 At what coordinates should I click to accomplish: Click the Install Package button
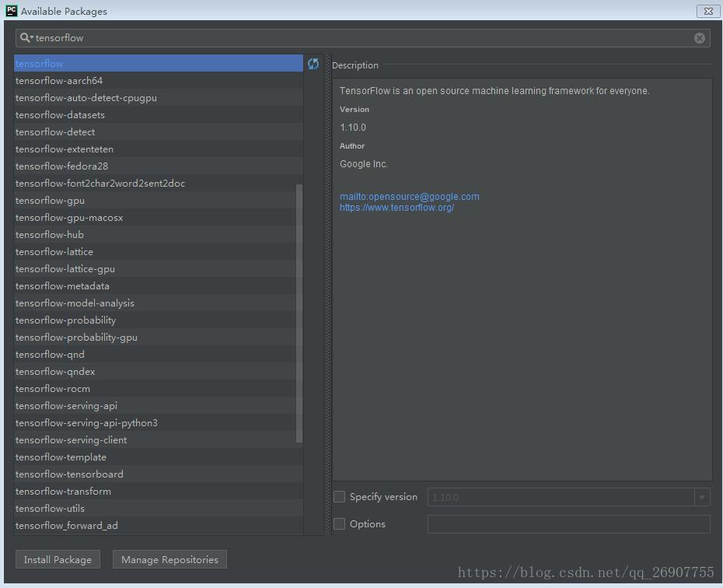[x=58, y=559]
